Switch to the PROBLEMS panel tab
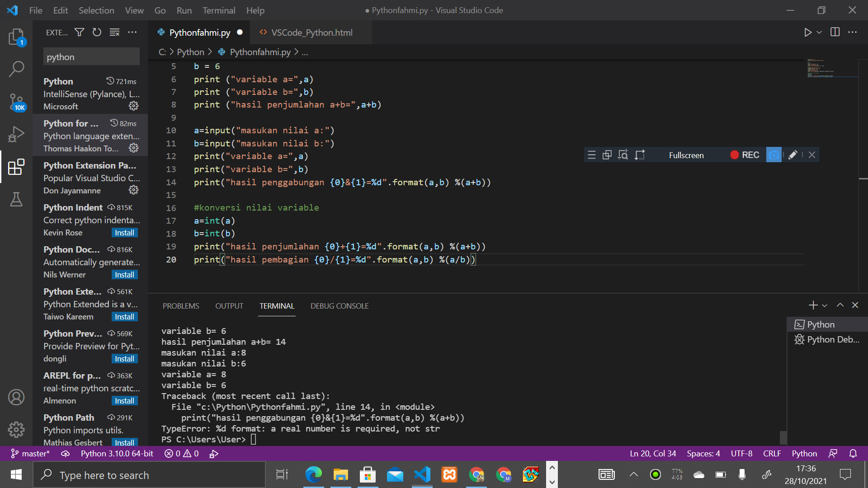The width and height of the screenshot is (868, 488). coord(181,306)
